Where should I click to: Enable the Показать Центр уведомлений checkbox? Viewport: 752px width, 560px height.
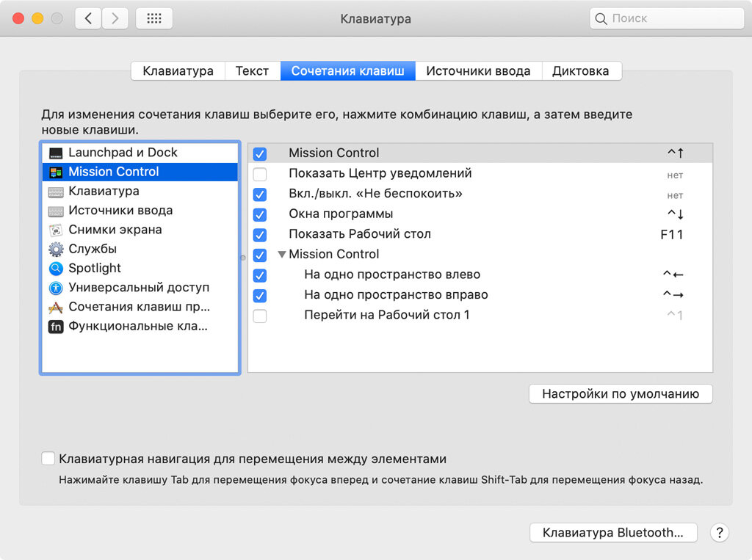click(260, 174)
